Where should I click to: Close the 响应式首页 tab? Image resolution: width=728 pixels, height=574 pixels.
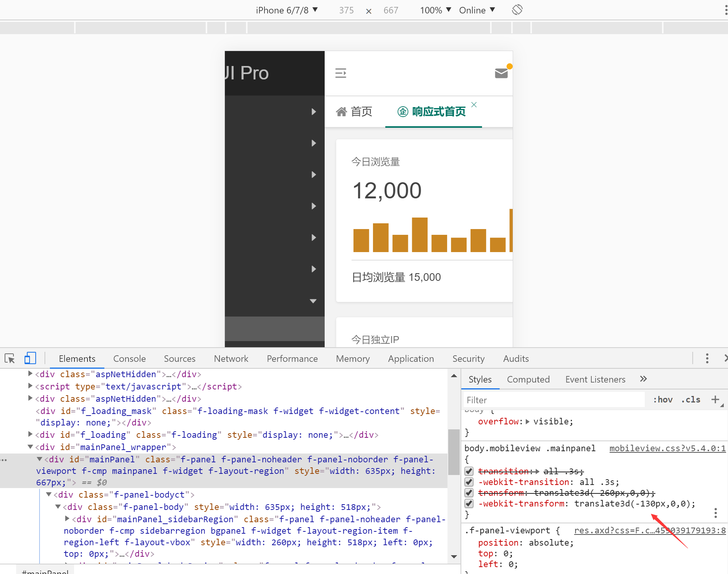pyautogui.click(x=474, y=105)
